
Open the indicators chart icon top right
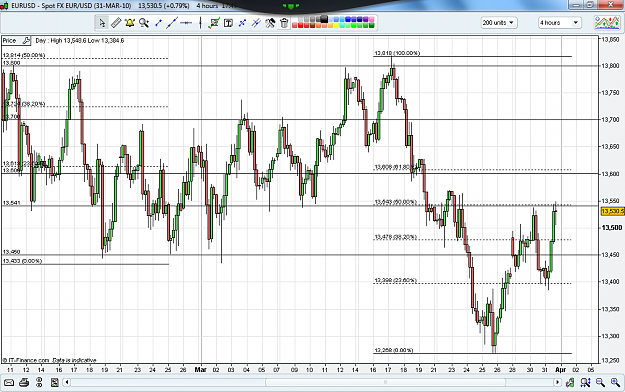607,23
